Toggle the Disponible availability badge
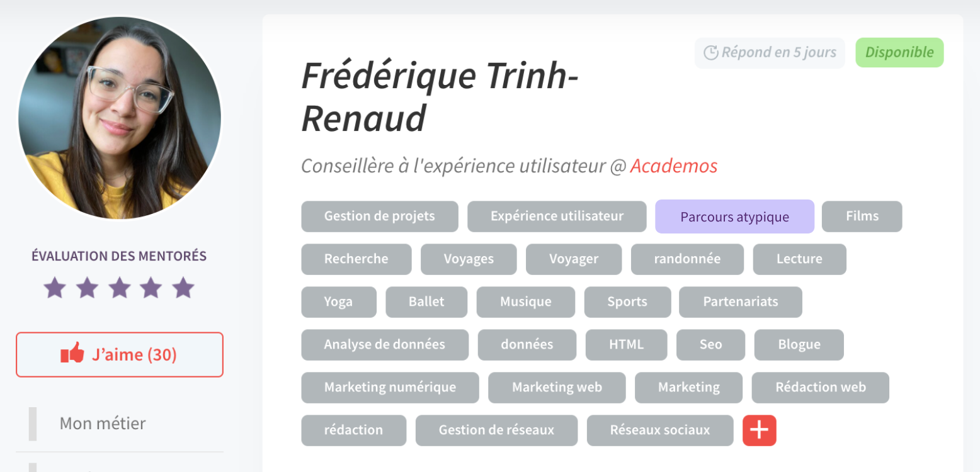Image resolution: width=980 pixels, height=472 pixels. click(899, 52)
